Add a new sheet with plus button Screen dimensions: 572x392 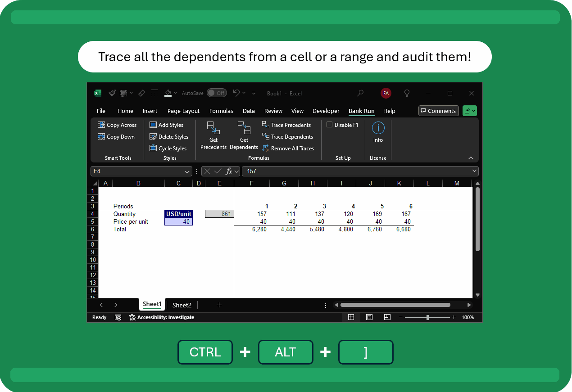point(219,305)
